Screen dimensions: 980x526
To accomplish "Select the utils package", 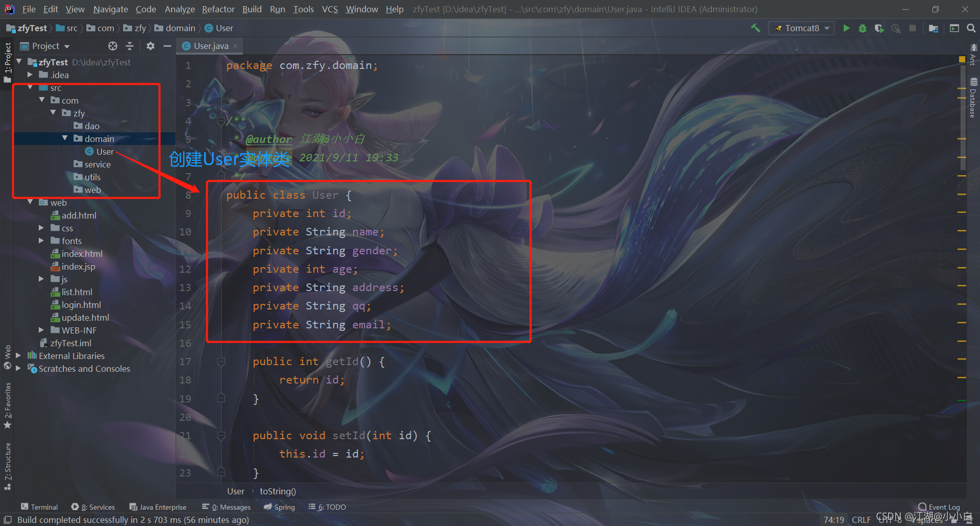I will [x=87, y=177].
